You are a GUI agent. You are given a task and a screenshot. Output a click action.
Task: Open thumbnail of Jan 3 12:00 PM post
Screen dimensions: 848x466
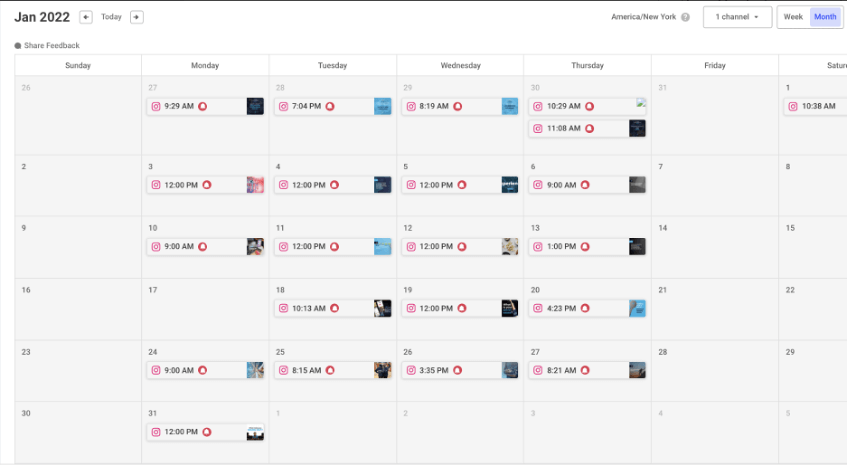255,185
